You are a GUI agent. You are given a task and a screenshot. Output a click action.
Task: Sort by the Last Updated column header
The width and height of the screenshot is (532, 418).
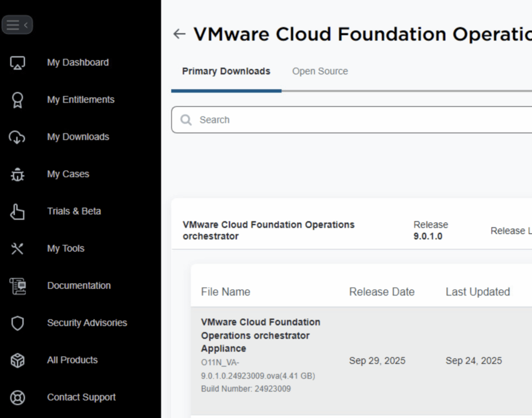[x=477, y=292]
